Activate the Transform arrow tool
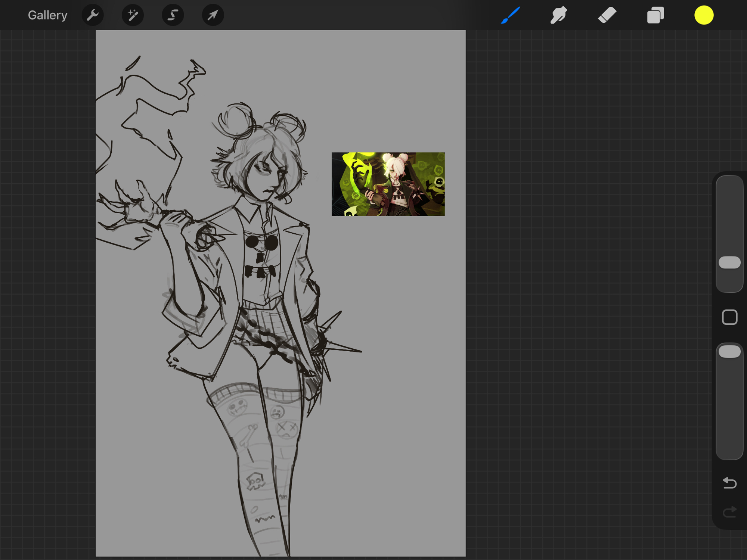Viewport: 747px width, 560px height. point(213,15)
